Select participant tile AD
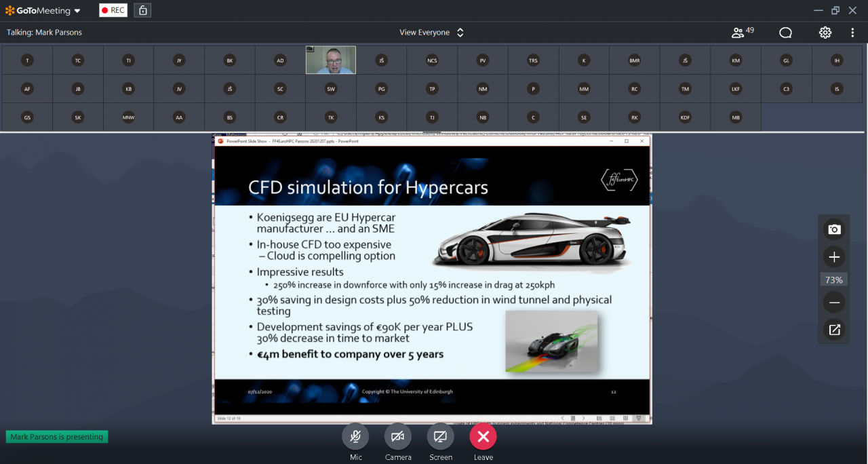Viewport: 868px width, 464px height. pos(280,60)
